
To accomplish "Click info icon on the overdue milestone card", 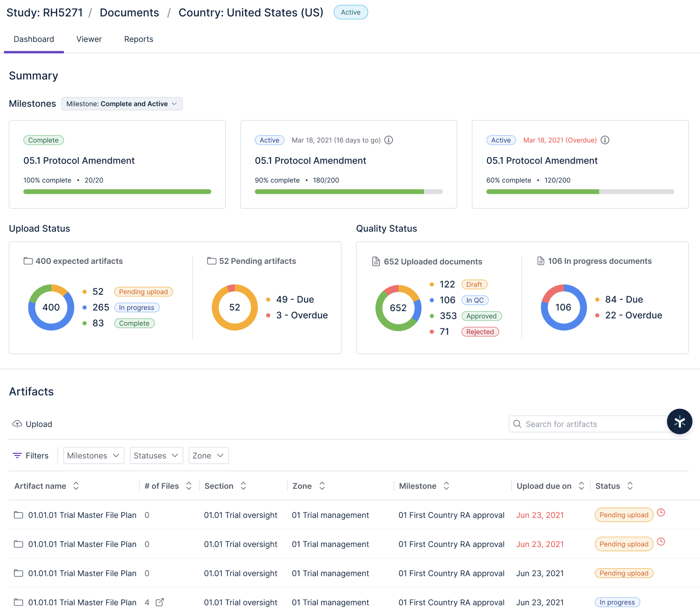I will point(605,140).
